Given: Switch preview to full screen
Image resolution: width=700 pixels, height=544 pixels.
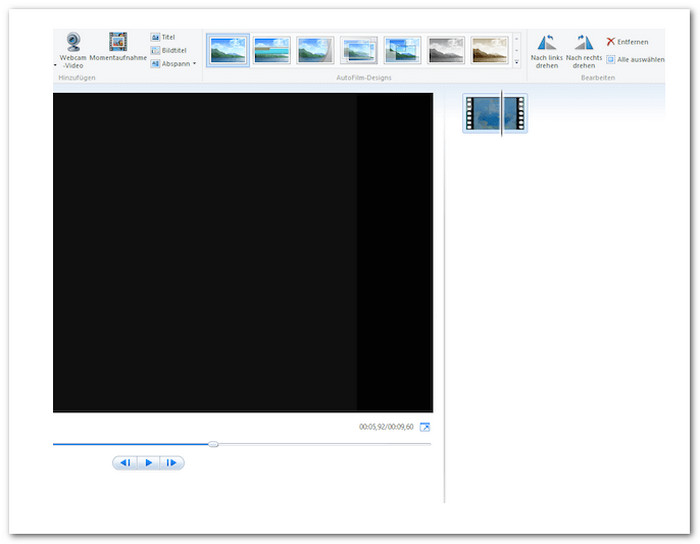Looking at the screenshot, I should [x=425, y=427].
